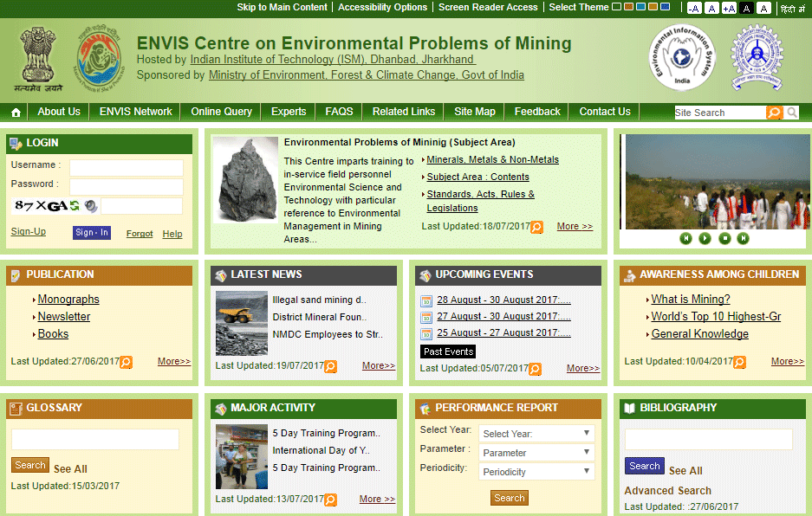Open the Select Year dropdown
The height and width of the screenshot is (516, 812).
point(536,434)
